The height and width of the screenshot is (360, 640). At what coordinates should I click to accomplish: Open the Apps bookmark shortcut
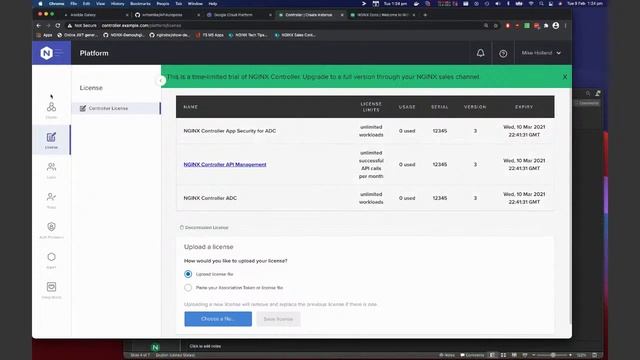tap(44, 35)
